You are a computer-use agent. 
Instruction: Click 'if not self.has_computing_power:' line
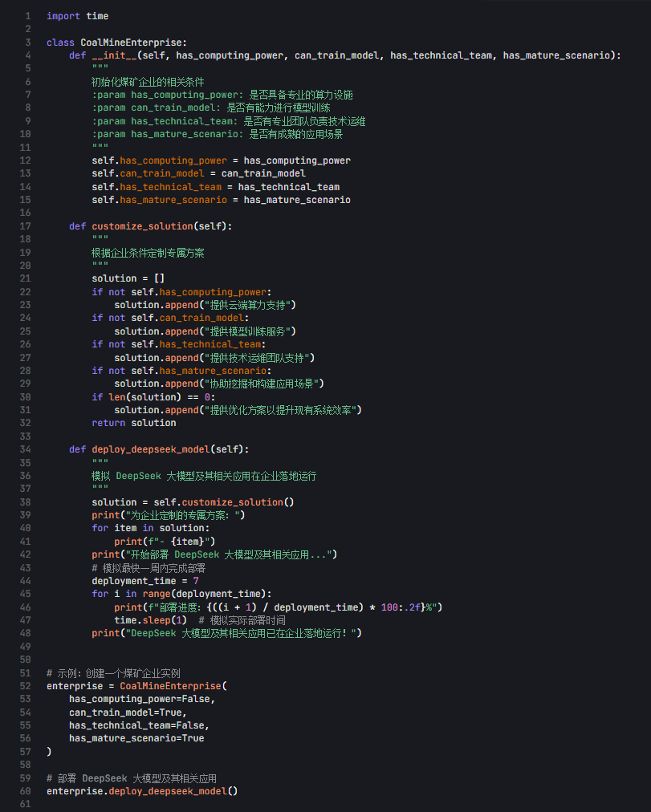(181, 292)
